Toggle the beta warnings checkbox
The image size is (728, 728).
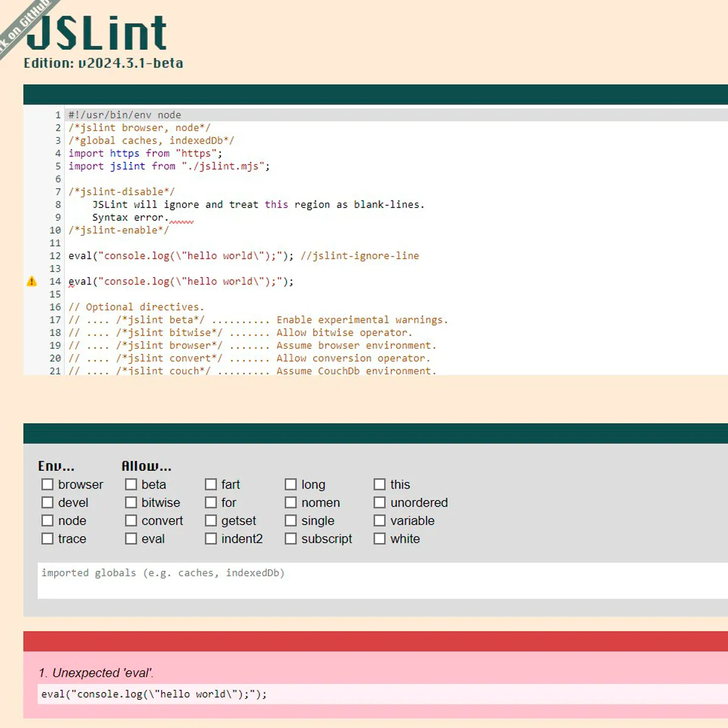pos(131,484)
